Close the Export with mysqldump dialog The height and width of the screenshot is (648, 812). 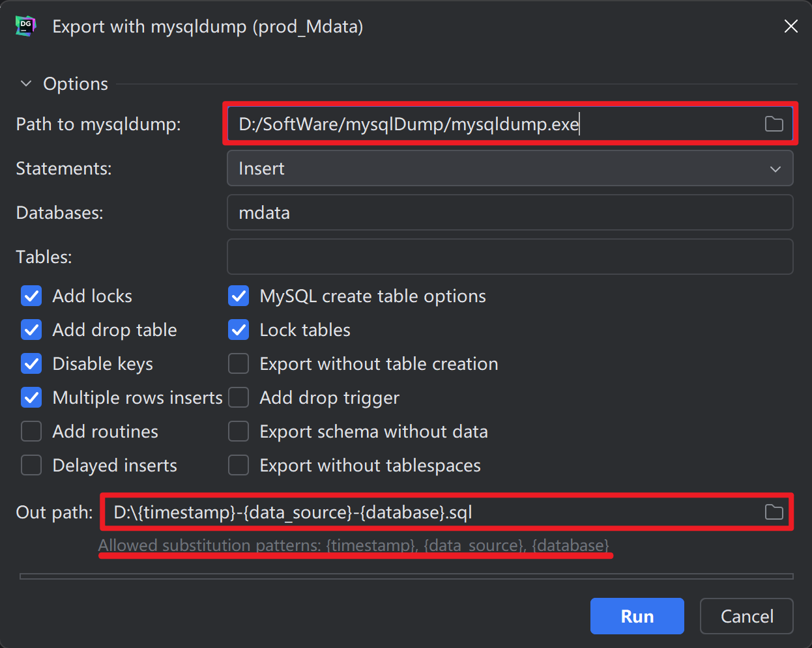(x=790, y=26)
